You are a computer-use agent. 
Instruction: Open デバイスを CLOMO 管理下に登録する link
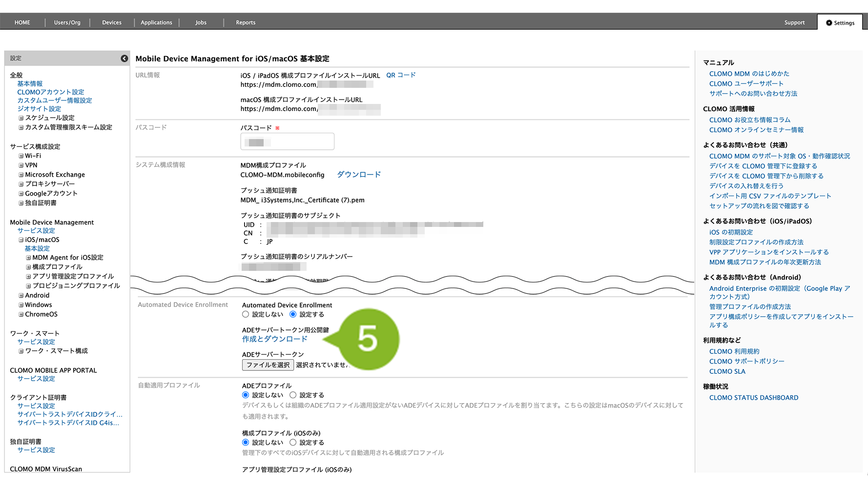764,166
